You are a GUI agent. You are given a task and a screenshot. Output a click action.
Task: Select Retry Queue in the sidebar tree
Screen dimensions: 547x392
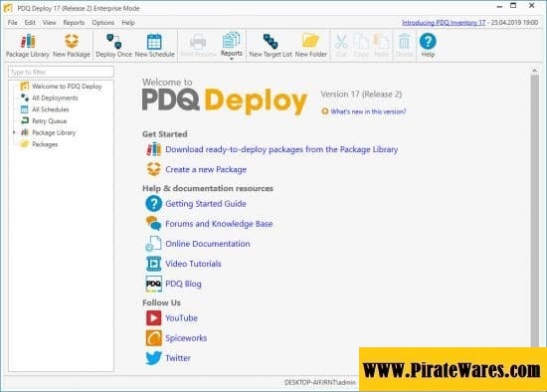pos(49,121)
